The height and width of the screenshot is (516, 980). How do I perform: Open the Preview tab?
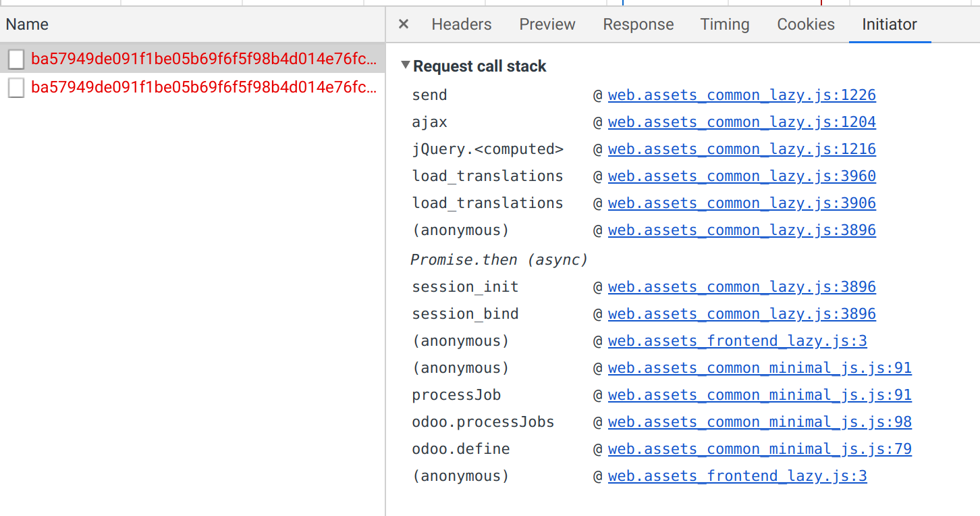tap(547, 24)
